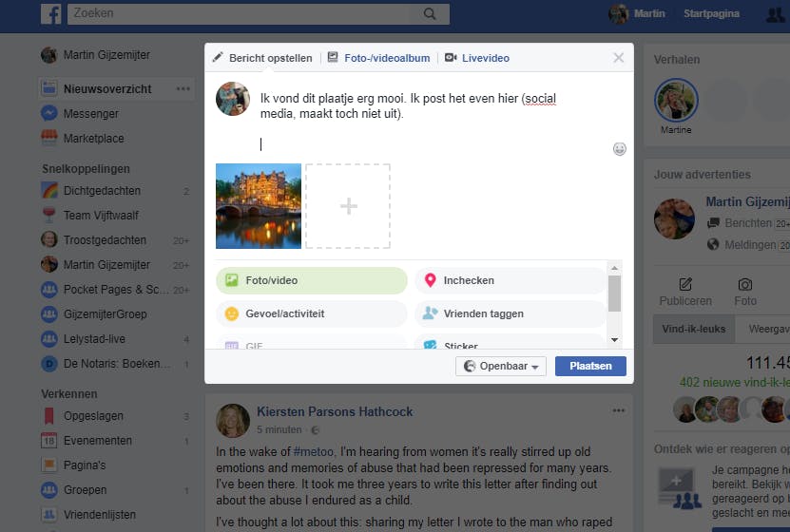Viewport: 790px width, 532px height.
Task: Click Berichten 20+ under Jouw advertenties
Action: tap(748, 223)
